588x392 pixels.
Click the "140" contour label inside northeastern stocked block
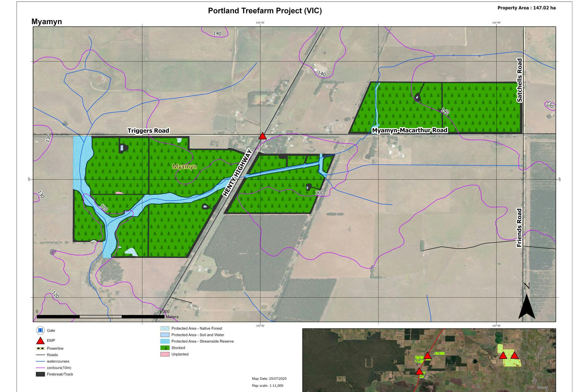coord(445,111)
